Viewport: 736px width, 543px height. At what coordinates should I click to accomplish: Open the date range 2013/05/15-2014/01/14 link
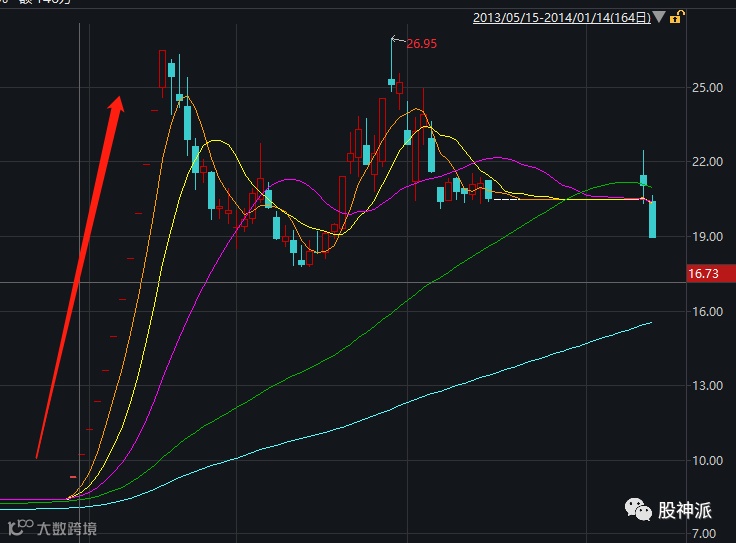click(x=561, y=18)
